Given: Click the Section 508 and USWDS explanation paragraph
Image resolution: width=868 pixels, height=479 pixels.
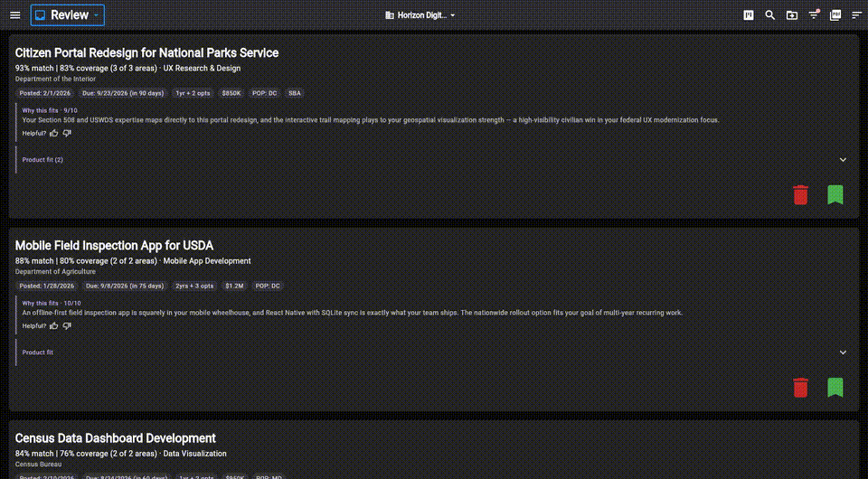Looking at the screenshot, I should (371, 120).
